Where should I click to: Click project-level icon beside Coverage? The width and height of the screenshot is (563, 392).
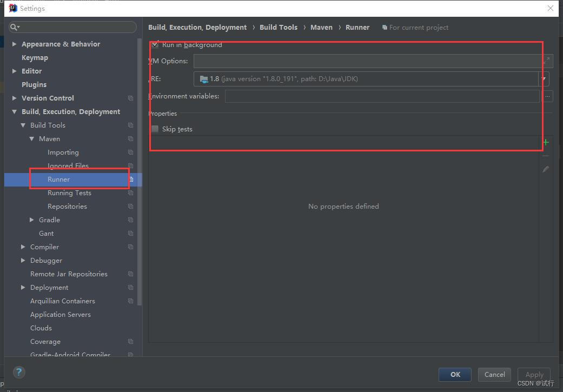[x=131, y=342]
